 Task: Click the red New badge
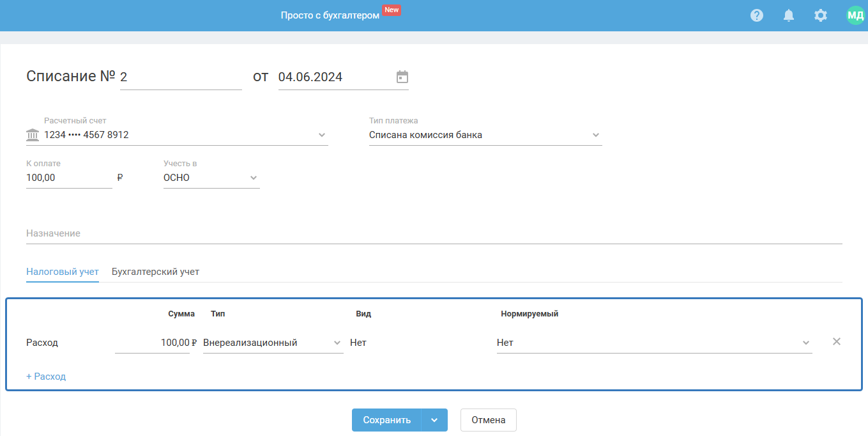(x=392, y=10)
